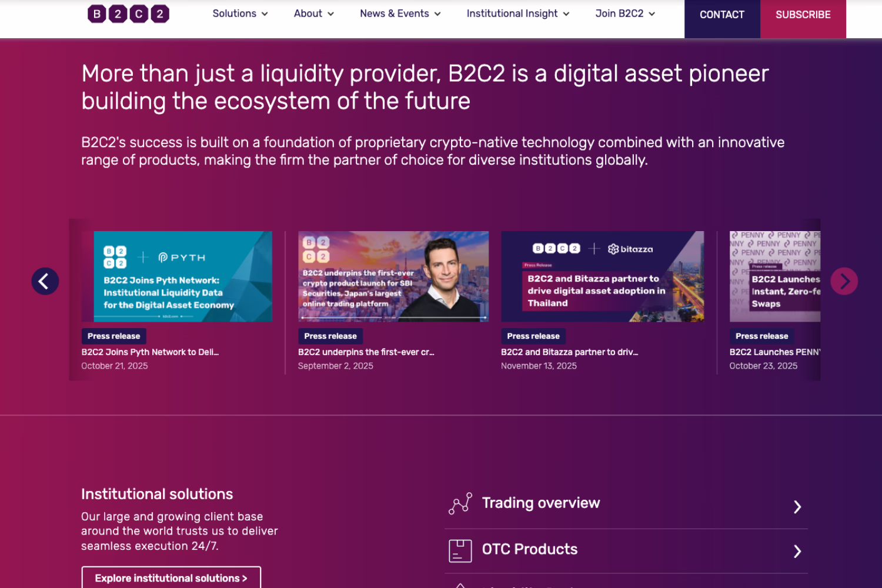The image size is (882, 588).
Task: Advance carousel with the next arrow
Action: (x=844, y=281)
